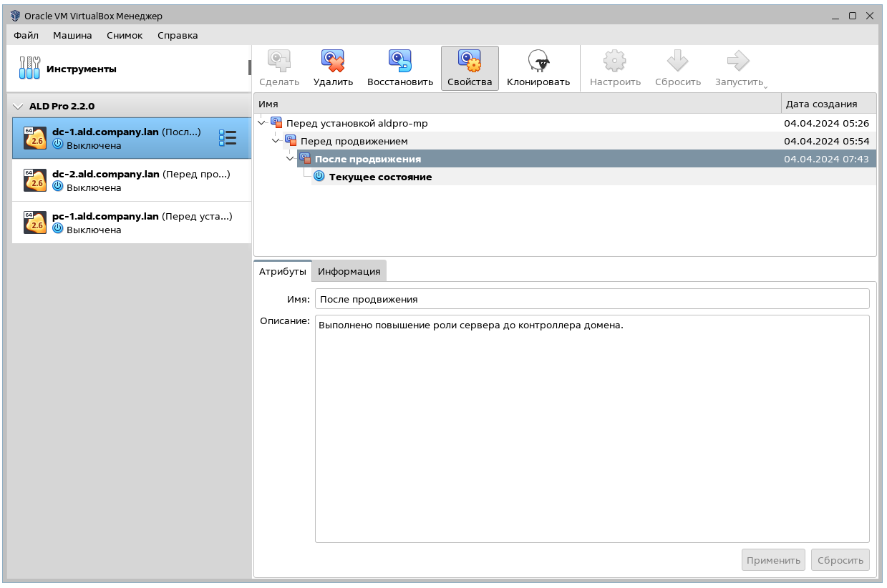Click the snapshot icon of После продвижения

(305, 159)
